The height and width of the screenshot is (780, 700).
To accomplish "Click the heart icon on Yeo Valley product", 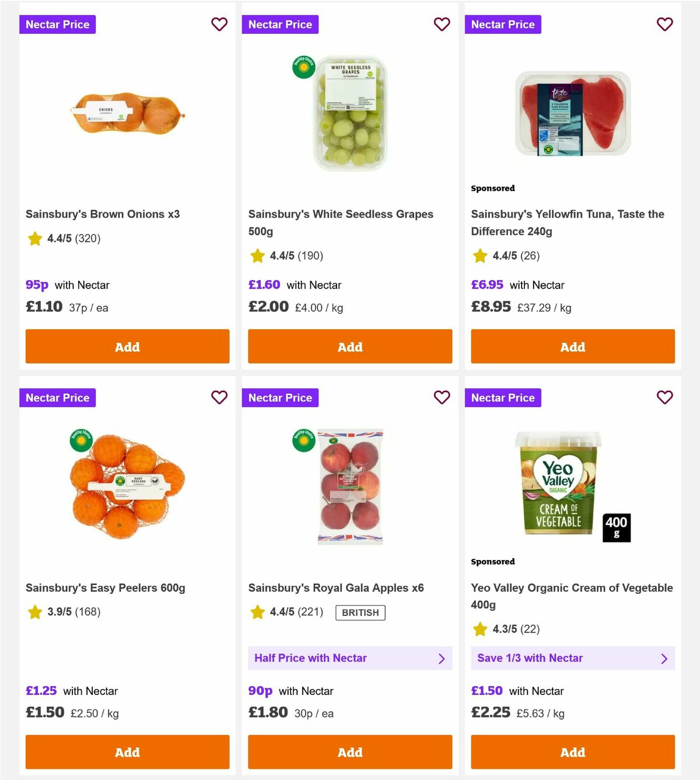I will coord(665,397).
